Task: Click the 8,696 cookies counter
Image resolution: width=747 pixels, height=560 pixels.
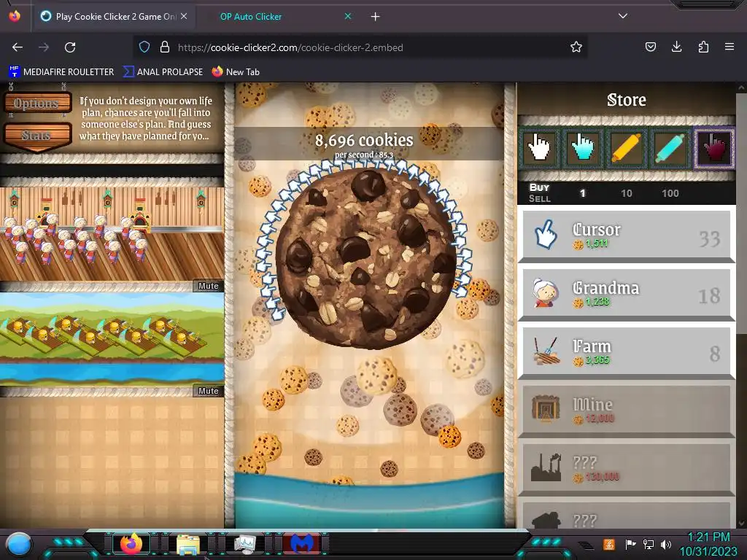Action: tap(364, 140)
